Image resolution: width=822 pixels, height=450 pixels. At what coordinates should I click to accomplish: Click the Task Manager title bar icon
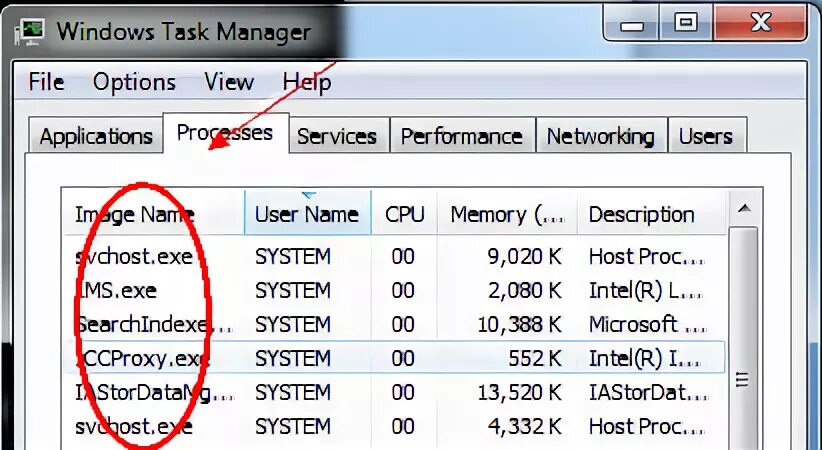point(31,31)
